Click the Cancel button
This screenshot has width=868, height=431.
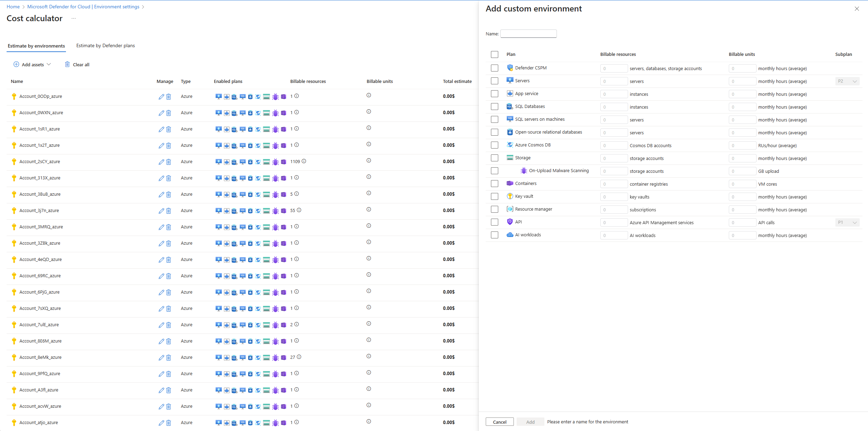pyautogui.click(x=499, y=422)
